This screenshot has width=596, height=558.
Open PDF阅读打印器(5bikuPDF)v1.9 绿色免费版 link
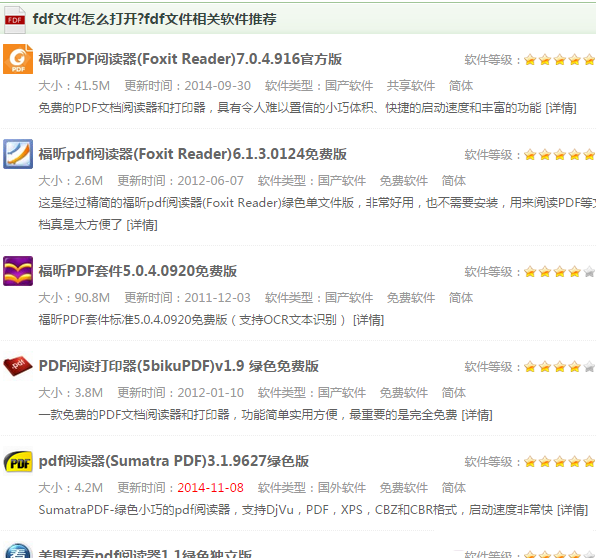click(x=179, y=366)
